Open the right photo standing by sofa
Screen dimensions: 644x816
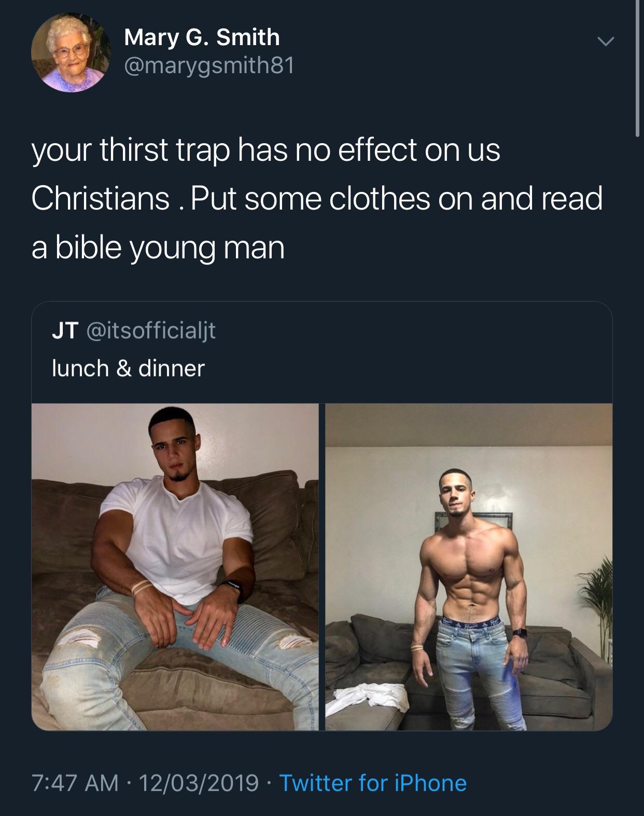click(469, 567)
